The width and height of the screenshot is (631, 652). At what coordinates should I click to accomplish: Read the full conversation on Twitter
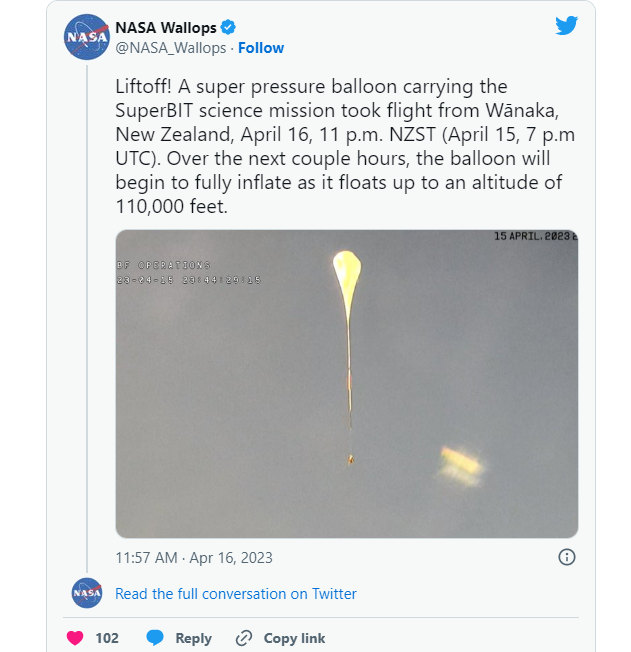236,594
